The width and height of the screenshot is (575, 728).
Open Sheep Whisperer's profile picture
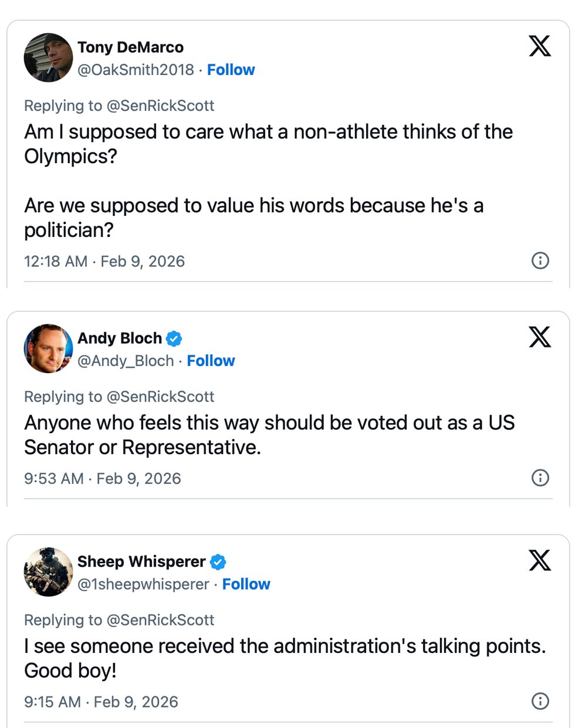(48, 572)
